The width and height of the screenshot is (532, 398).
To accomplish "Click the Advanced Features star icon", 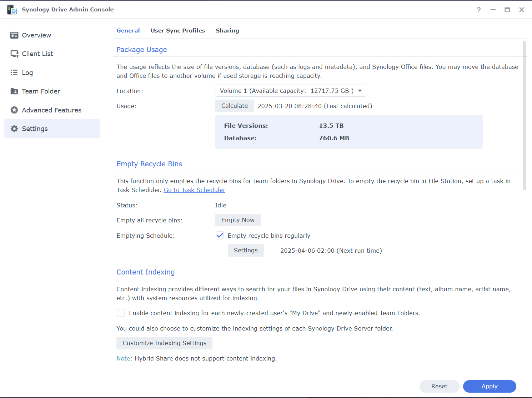I will pyautogui.click(x=14, y=110).
